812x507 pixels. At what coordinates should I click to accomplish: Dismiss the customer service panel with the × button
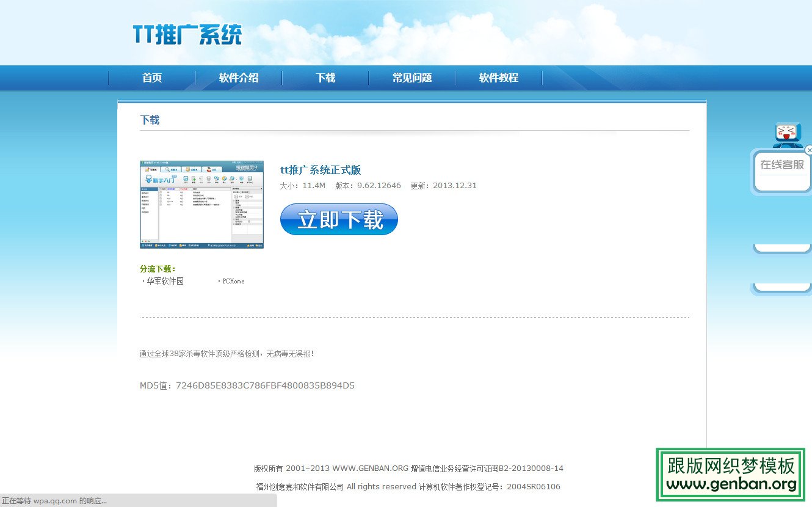[809, 150]
